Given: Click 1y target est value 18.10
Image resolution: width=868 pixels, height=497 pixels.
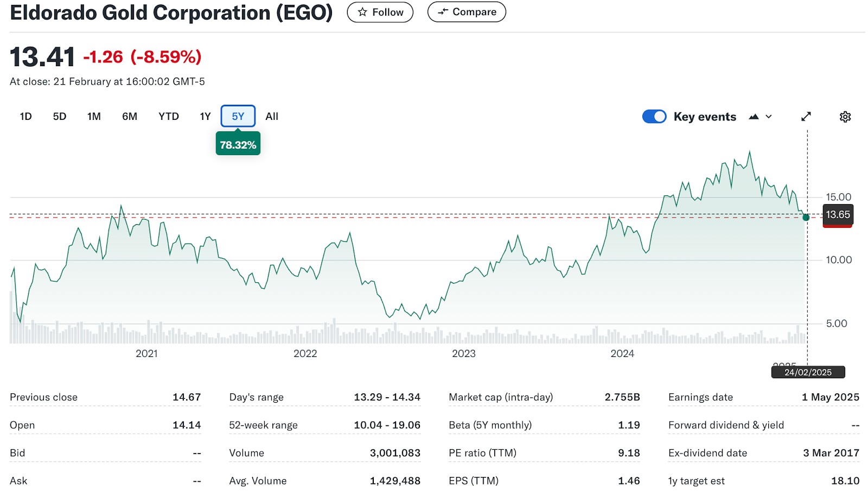Looking at the screenshot, I should click(845, 481).
